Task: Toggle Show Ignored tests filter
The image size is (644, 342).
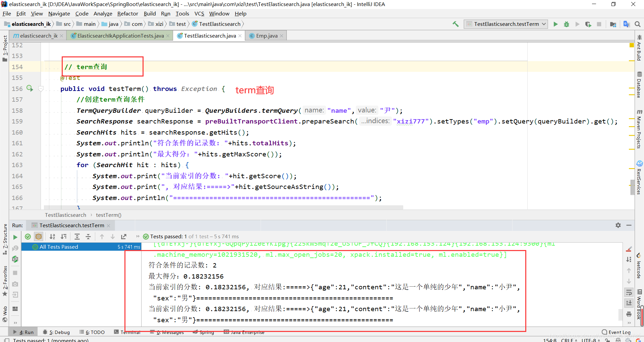Action: [x=39, y=236]
